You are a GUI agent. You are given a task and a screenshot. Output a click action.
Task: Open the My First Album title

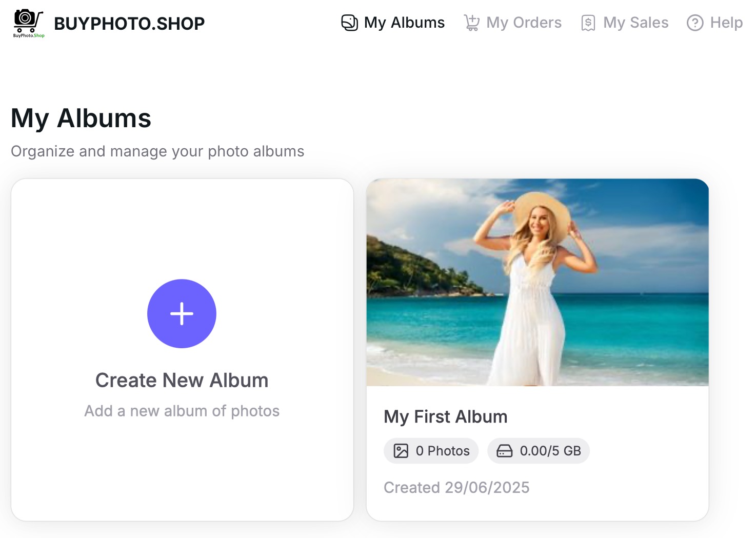(x=445, y=416)
